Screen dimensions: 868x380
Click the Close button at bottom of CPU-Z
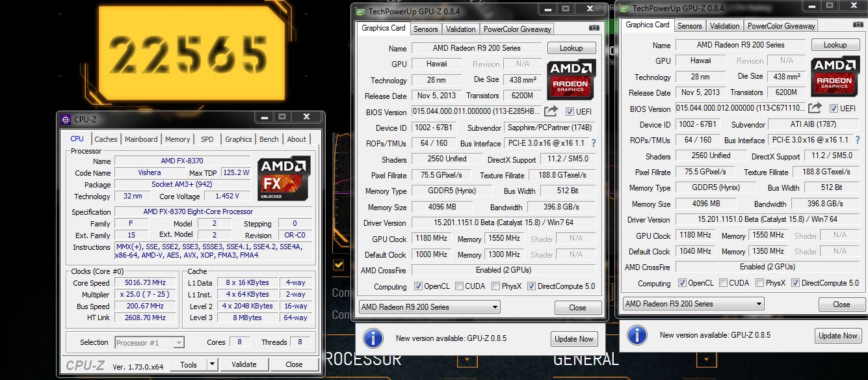tap(294, 365)
